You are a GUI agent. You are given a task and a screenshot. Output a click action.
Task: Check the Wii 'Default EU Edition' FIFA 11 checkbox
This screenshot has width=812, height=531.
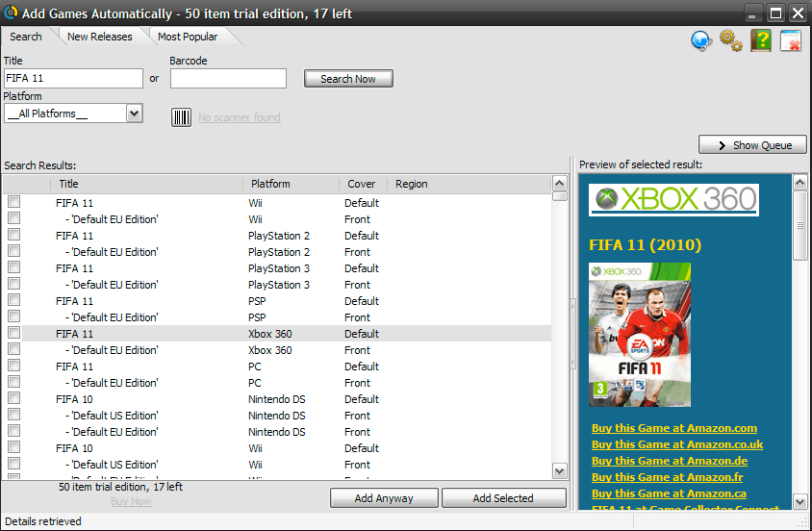tap(14, 218)
